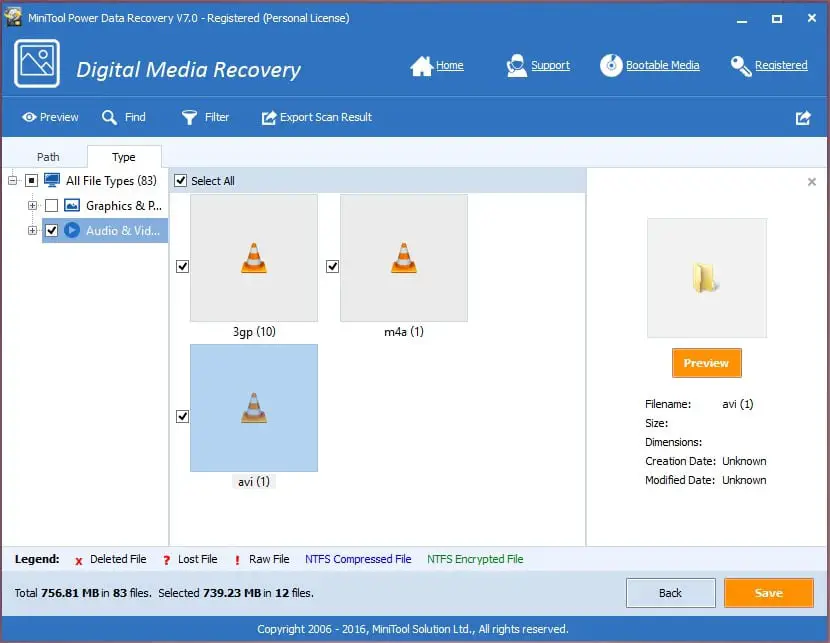Image resolution: width=830 pixels, height=643 pixels.
Task: Click the folder icon in preview pane
Action: (706, 278)
